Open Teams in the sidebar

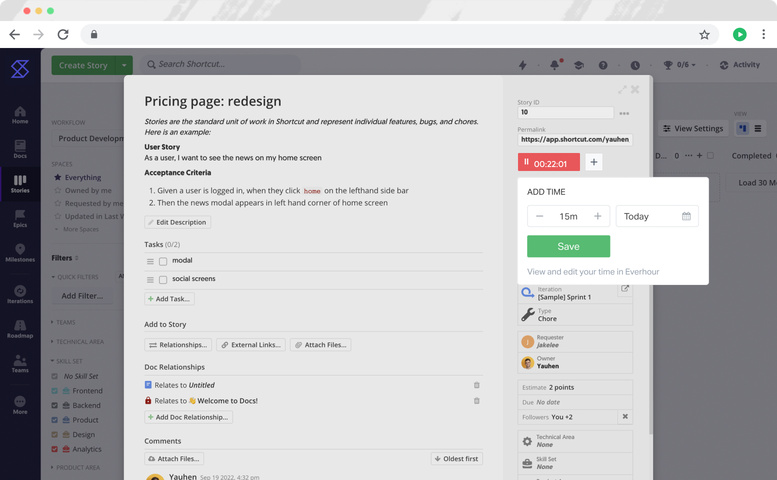[x=20, y=364]
